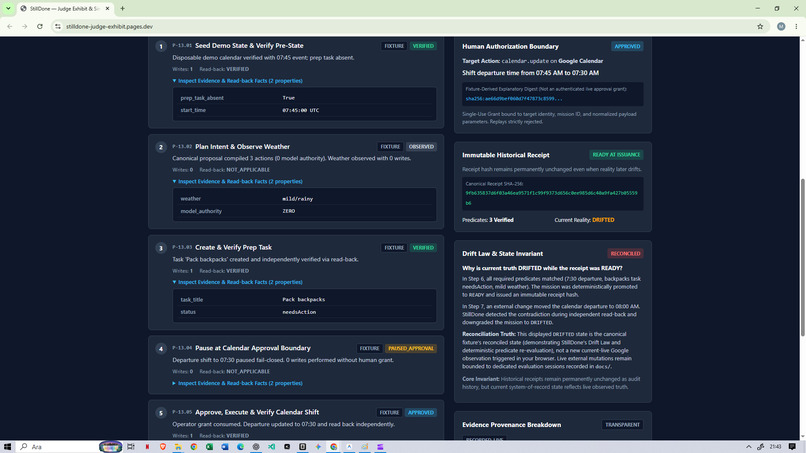Image resolution: width=806 pixels, height=453 pixels.
Task: Click 'Seed Demo State & Verify Pre-State' heading
Action: tap(249, 46)
